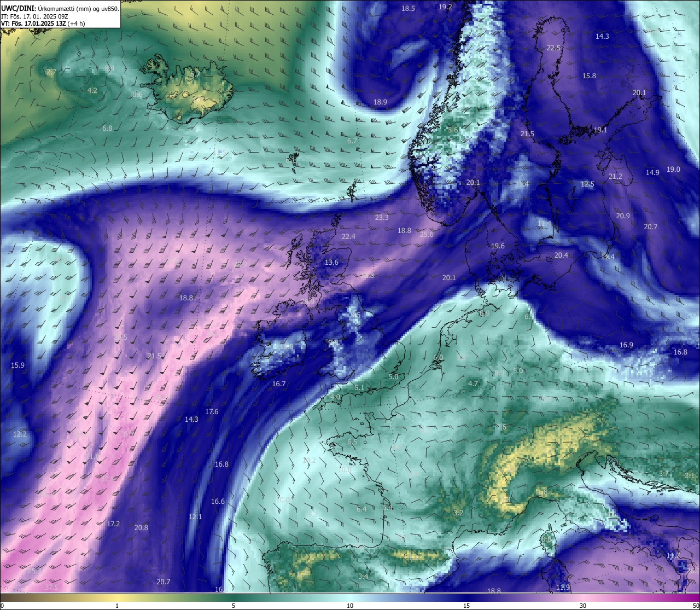The height and width of the screenshot is (610, 700).
Task: Click the 17.6 value label
Action: [x=212, y=411]
